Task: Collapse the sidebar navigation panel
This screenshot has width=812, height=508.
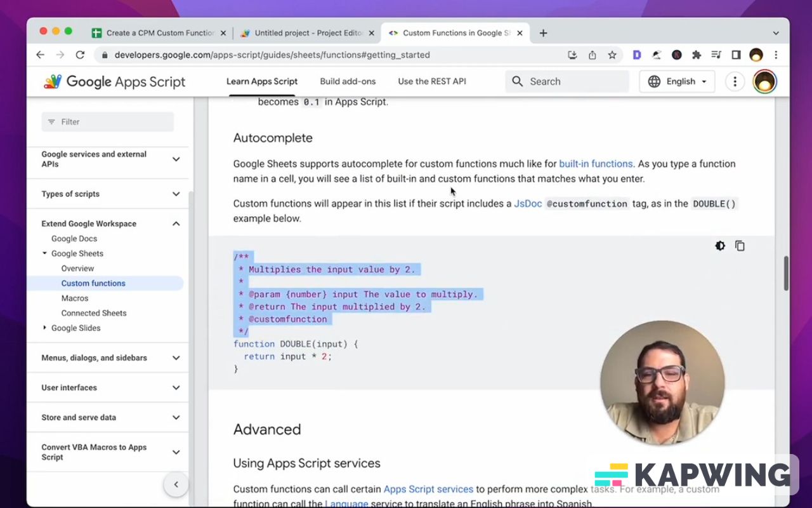Action: pyautogui.click(x=176, y=485)
